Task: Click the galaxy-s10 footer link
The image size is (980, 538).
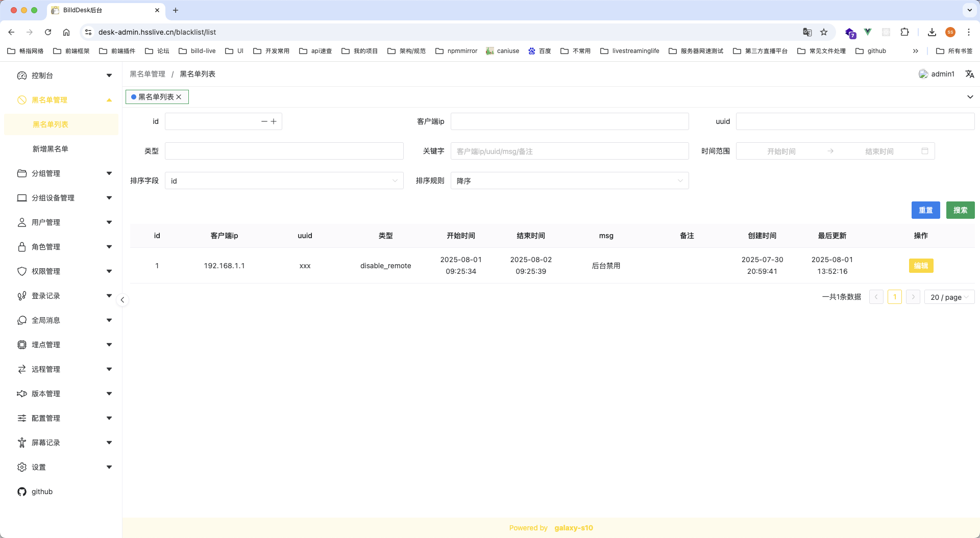Action: click(x=574, y=528)
